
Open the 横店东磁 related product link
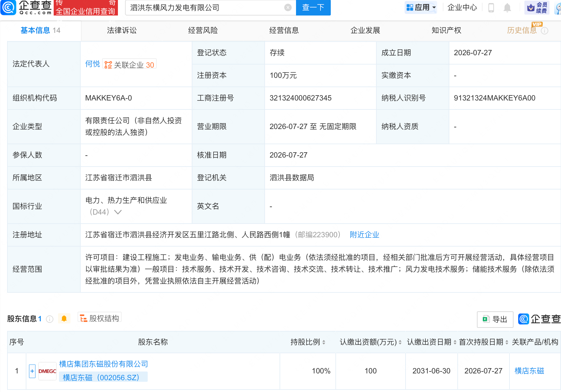(529, 371)
